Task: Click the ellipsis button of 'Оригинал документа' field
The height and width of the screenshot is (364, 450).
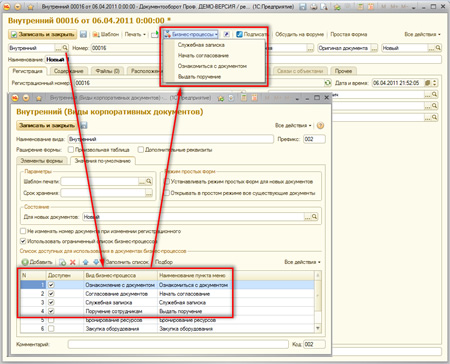Action: point(375,48)
